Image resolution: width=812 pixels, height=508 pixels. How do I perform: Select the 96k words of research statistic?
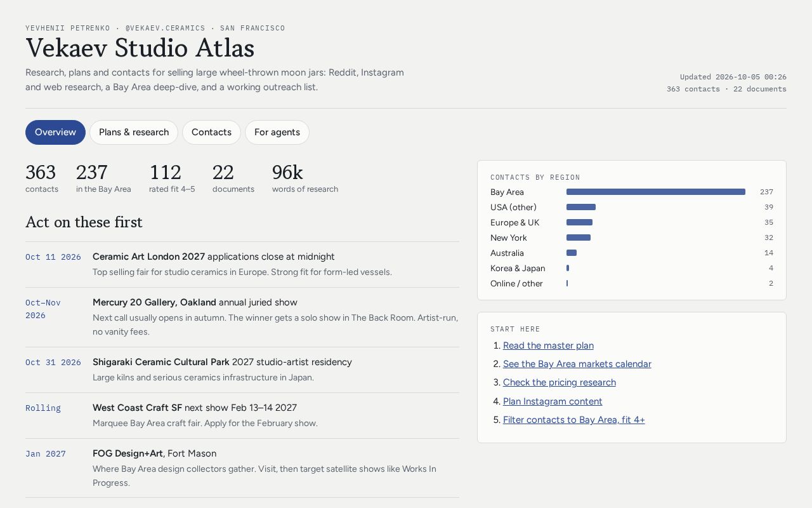[x=305, y=178]
